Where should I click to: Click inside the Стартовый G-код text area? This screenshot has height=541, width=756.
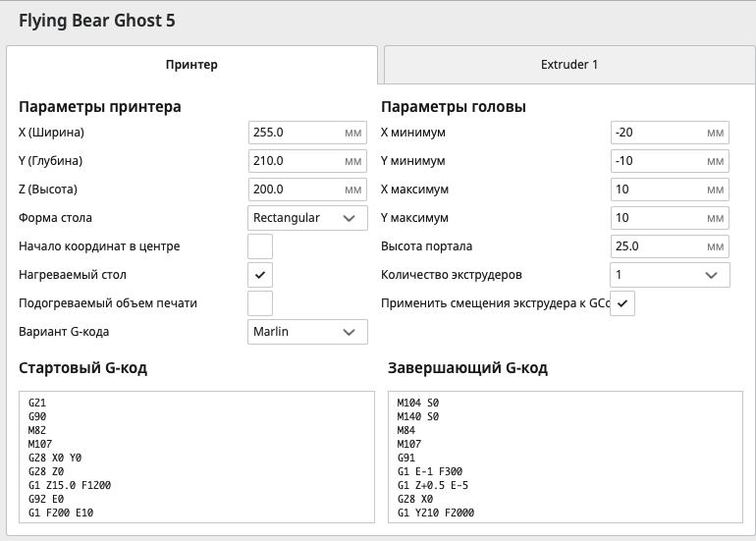196,458
